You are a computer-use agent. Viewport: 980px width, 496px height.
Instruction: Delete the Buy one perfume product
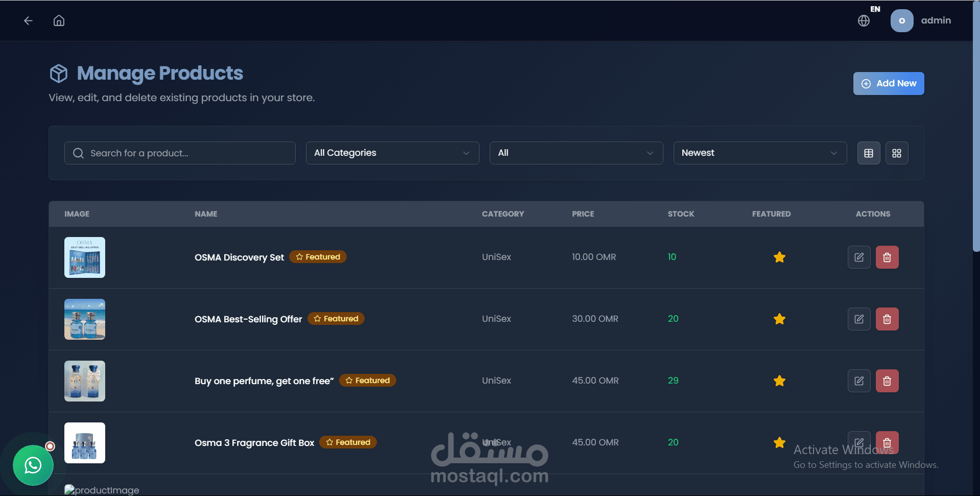887,381
